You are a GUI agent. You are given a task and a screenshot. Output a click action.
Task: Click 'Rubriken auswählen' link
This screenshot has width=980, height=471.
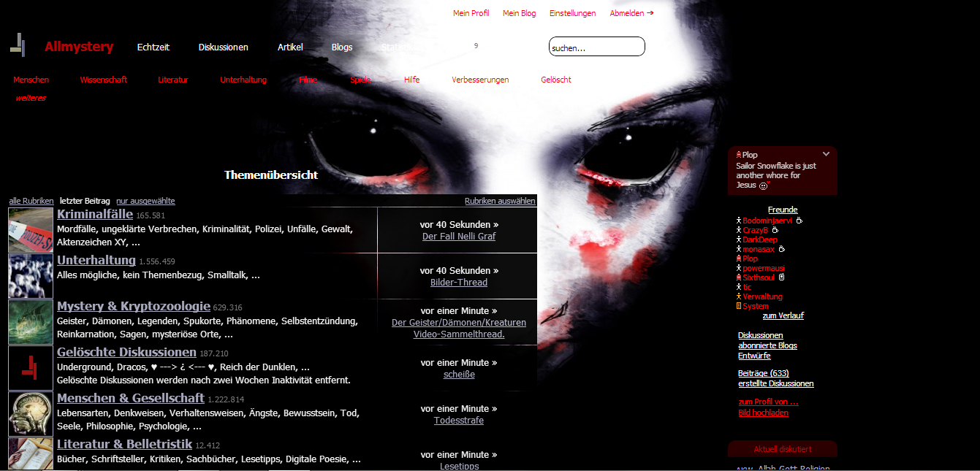pos(500,201)
